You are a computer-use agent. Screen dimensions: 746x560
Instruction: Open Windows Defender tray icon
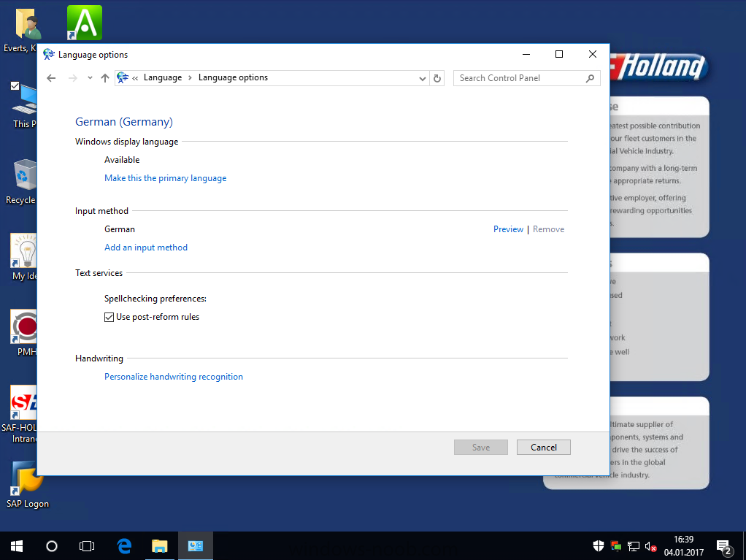(x=599, y=546)
